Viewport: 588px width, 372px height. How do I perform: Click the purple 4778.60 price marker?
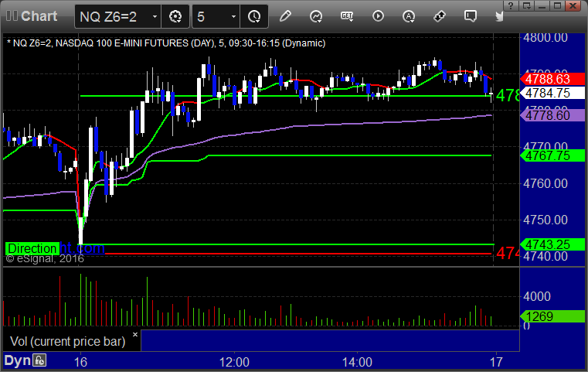click(552, 115)
